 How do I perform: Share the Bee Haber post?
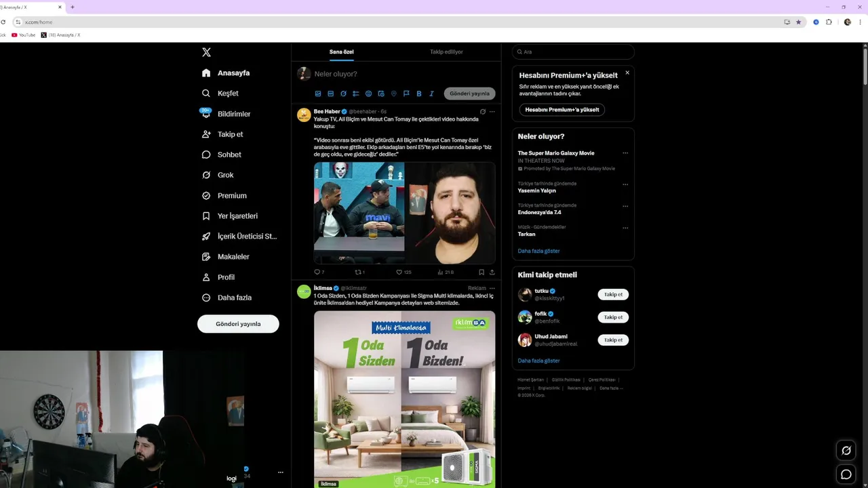pos(492,272)
